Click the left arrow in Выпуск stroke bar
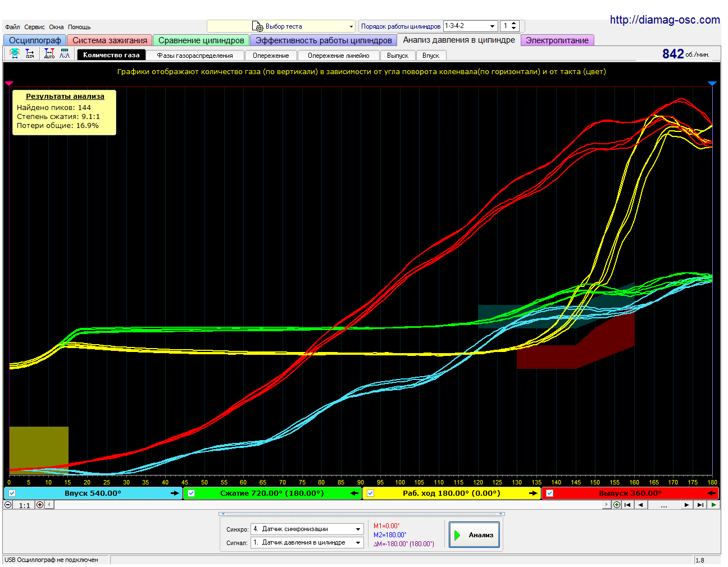The image size is (728, 567). click(712, 493)
